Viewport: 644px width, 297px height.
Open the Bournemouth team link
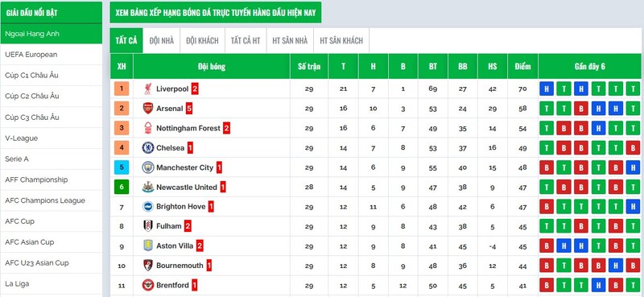click(x=180, y=266)
